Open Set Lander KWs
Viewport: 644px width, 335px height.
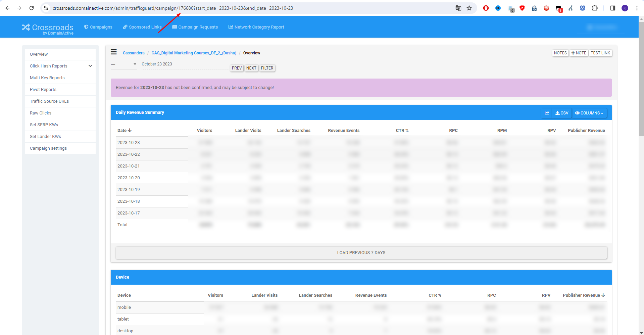(60, 137)
